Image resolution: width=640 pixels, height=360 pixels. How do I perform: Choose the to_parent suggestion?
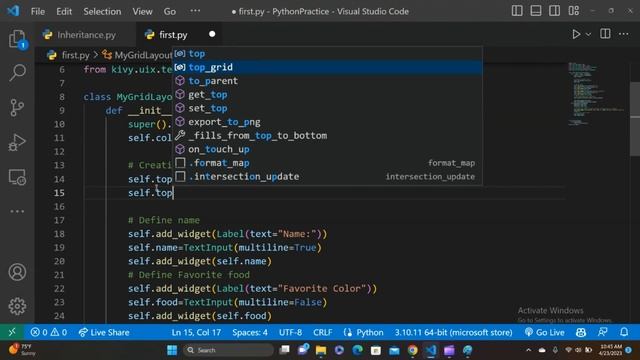pyautogui.click(x=327, y=81)
